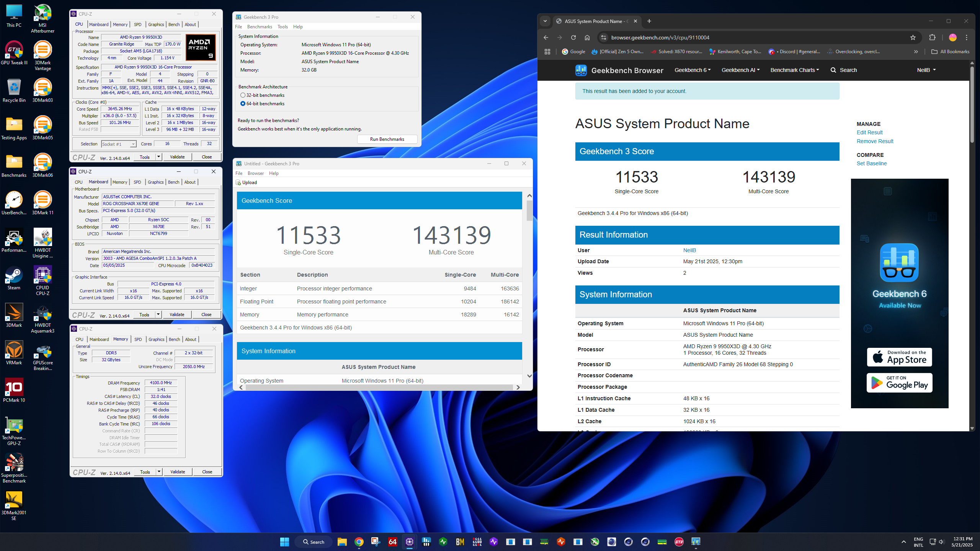This screenshot has width=980, height=551.
Task: Open Google bookmark in bookmarks bar
Action: [x=573, y=52]
